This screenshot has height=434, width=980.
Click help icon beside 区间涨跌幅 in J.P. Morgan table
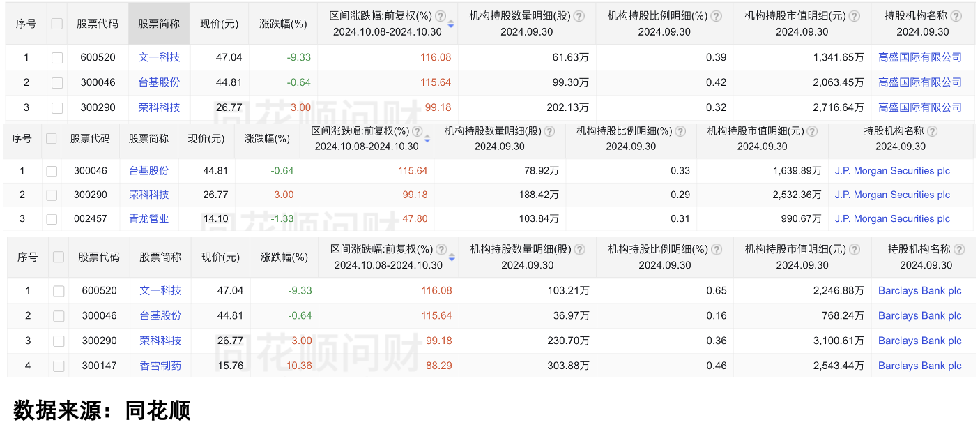[418, 130]
